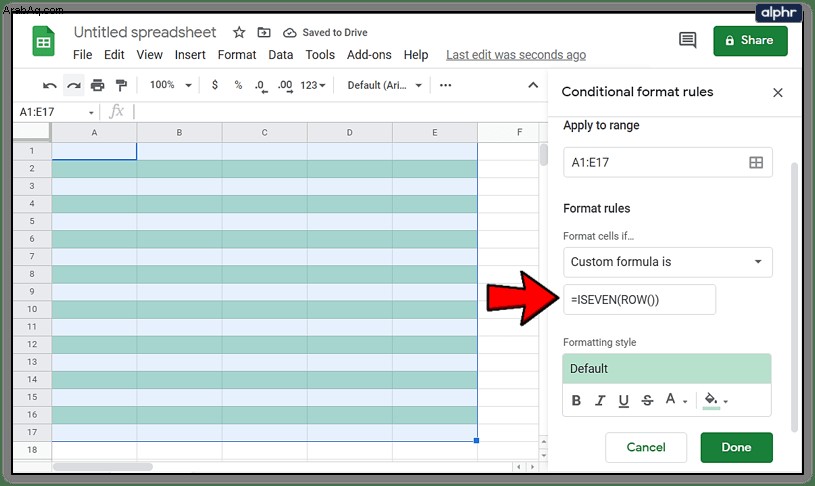Open the fill color picker
815x486 pixels.
point(716,400)
